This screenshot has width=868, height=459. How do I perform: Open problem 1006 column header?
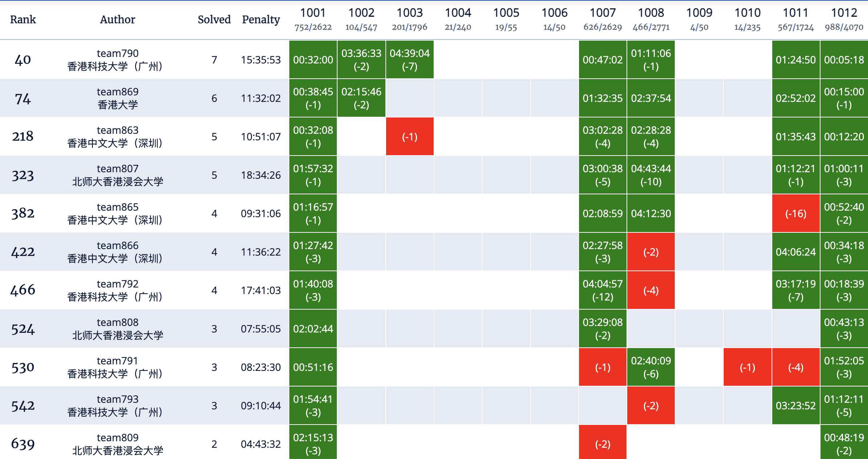pyautogui.click(x=554, y=20)
